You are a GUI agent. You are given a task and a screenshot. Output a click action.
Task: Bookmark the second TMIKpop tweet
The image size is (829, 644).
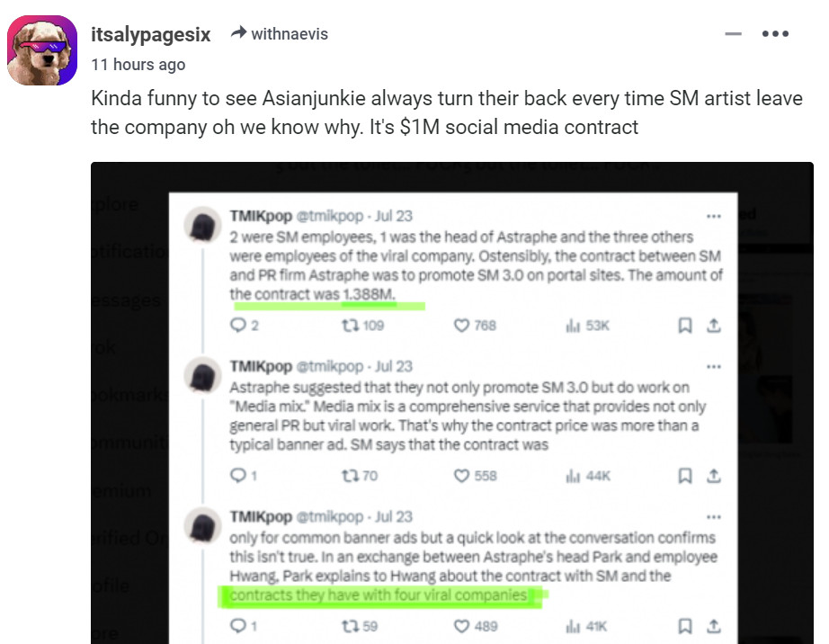click(685, 476)
